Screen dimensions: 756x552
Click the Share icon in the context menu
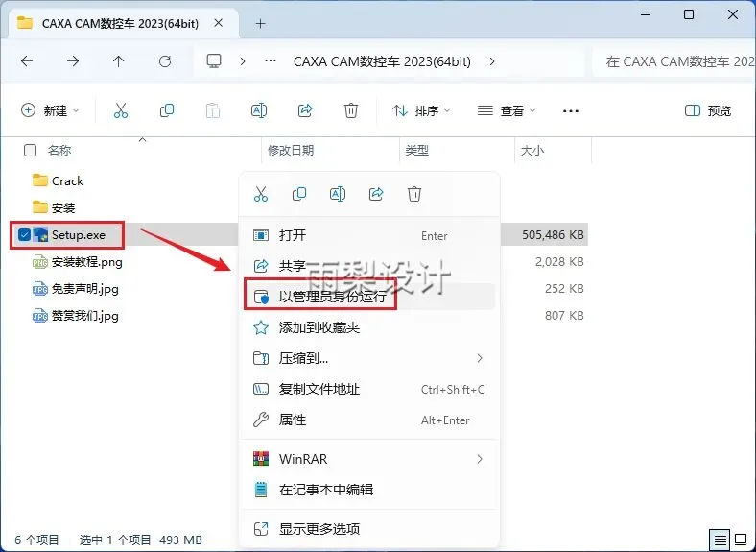pyautogui.click(x=376, y=194)
